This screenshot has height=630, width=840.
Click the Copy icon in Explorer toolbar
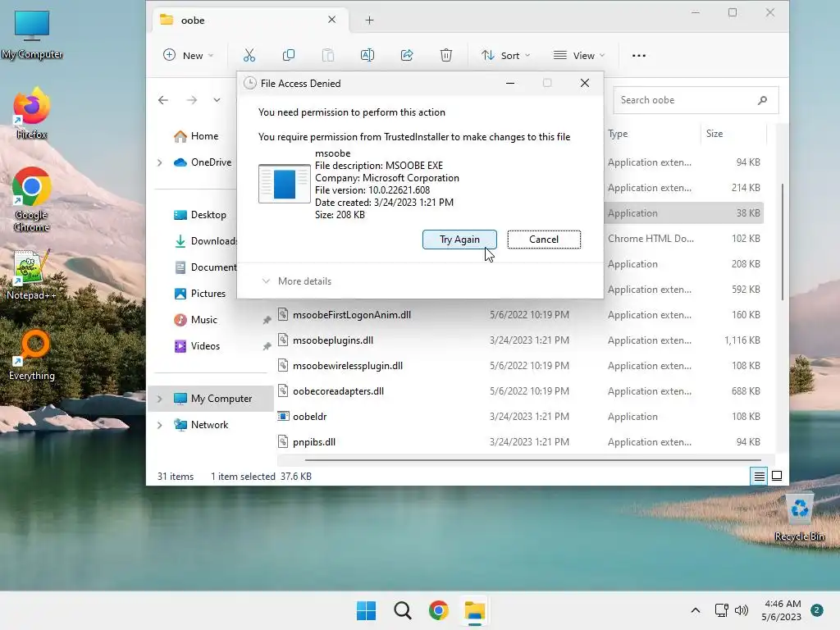point(288,55)
